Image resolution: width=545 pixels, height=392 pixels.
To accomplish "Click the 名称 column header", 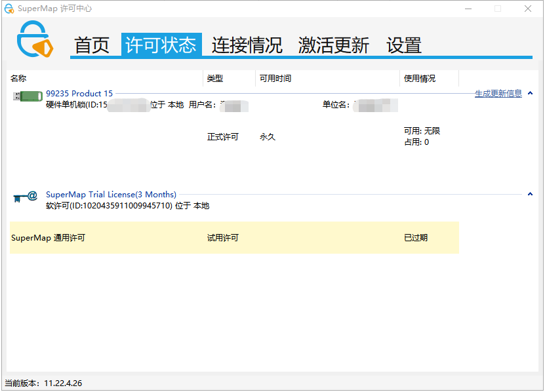I will pyautogui.click(x=18, y=79).
